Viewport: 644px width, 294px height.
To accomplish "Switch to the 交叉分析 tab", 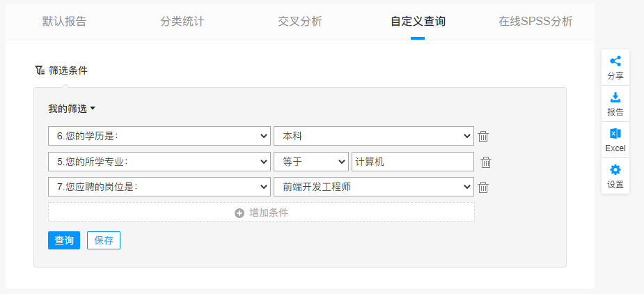I will coord(300,22).
